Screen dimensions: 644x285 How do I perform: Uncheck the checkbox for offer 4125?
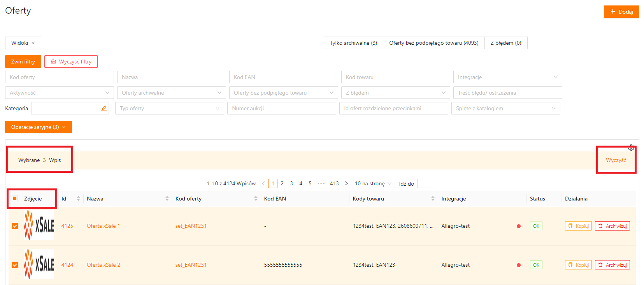[x=15, y=226]
